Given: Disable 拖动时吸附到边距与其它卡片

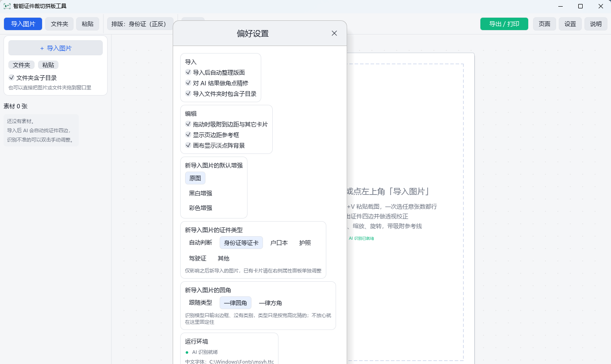Looking at the screenshot, I should pos(188,124).
